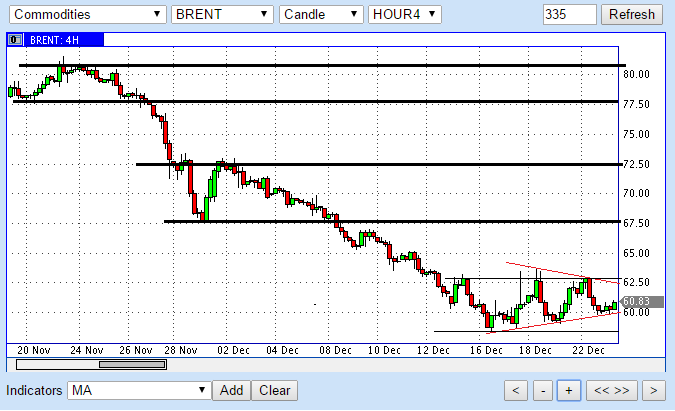
Task: Click the '<< >>' expand chart button
Action: pos(611,391)
